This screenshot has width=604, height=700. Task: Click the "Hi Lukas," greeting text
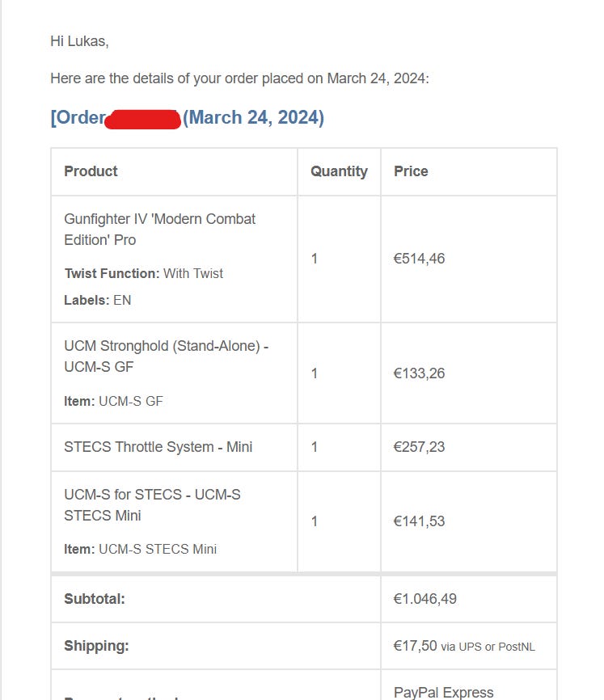tap(79, 41)
